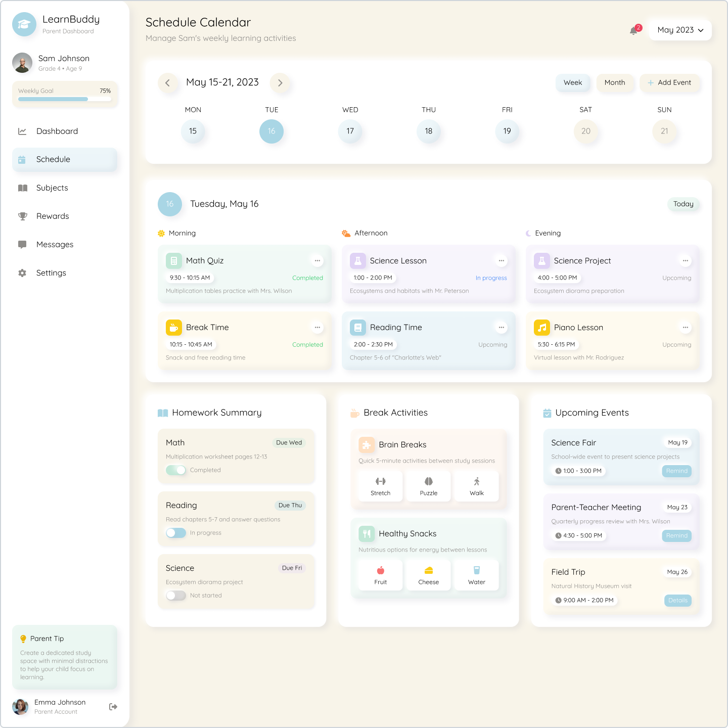Viewport: 728px width, 728px height.
Task: Pick the Fruit healthy snack option
Action: point(380,575)
